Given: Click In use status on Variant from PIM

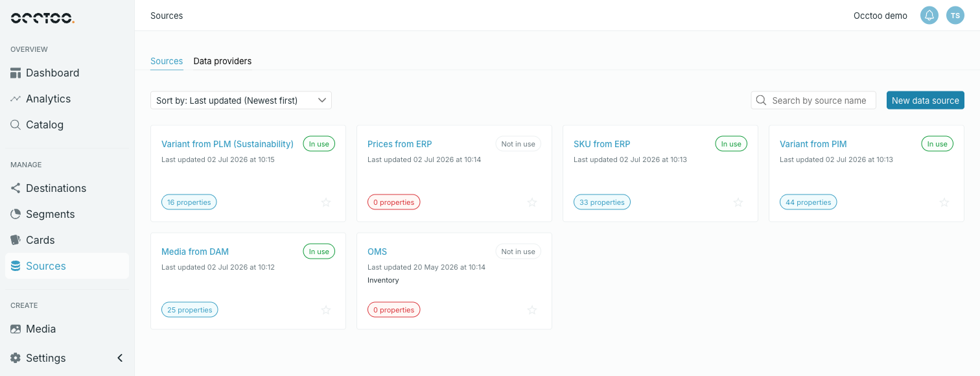Looking at the screenshot, I should [x=937, y=144].
